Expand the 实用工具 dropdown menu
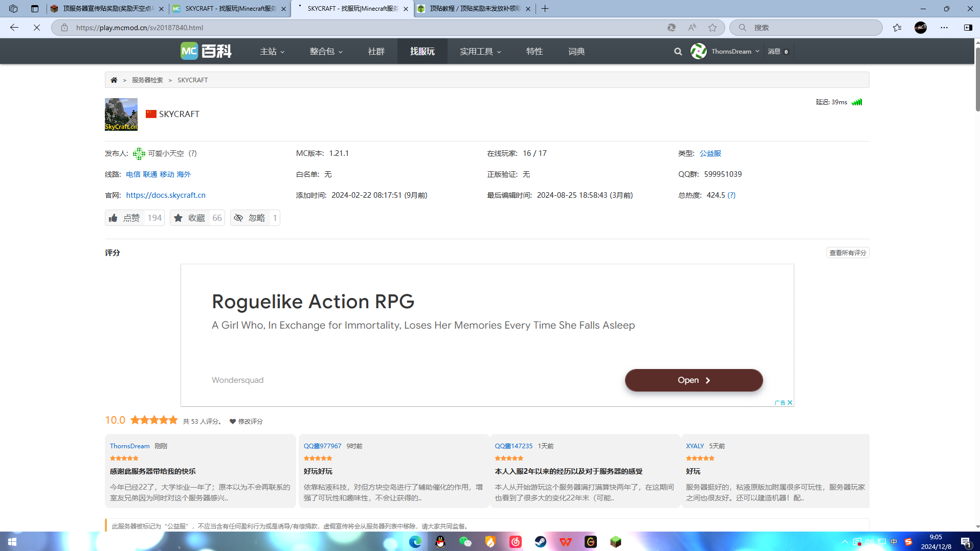Screen dimensions: 980x551 pyautogui.click(x=480, y=51)
